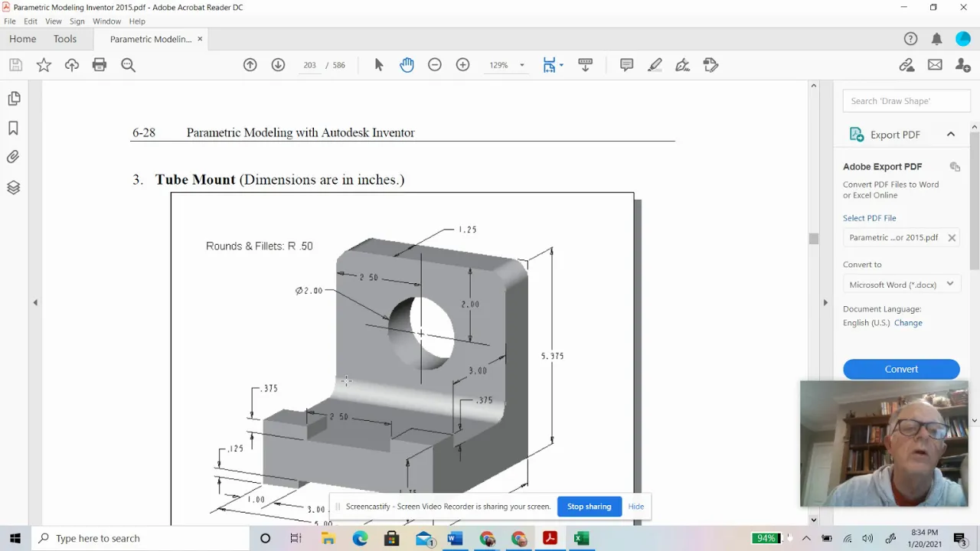Screen dimensions: 980x551
Task: Open Adobe Acrobat from the taskbar
Action: click(550, 538)
